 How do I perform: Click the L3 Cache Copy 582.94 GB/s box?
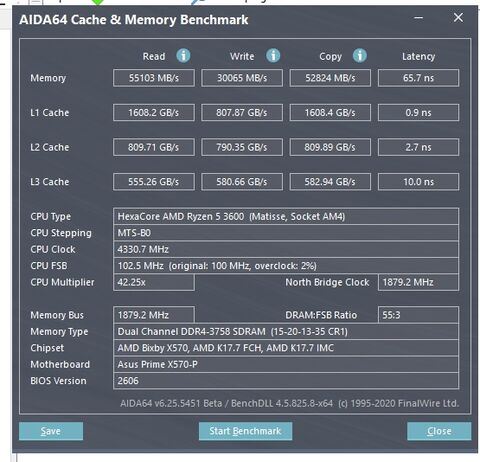click(330, 182)
